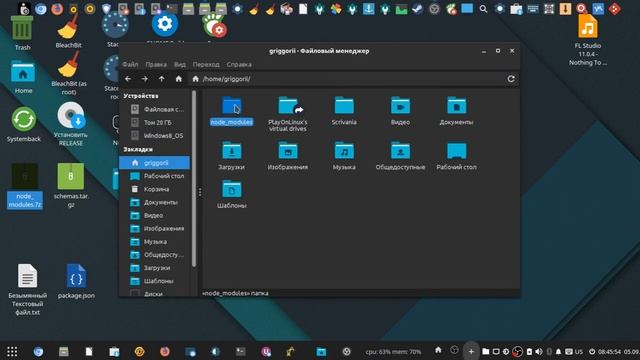Image resolution: width=640 pixels, height=360 pixels.
Task: Open Файловая с... device in sidebar
Action: tap(157, 109)
